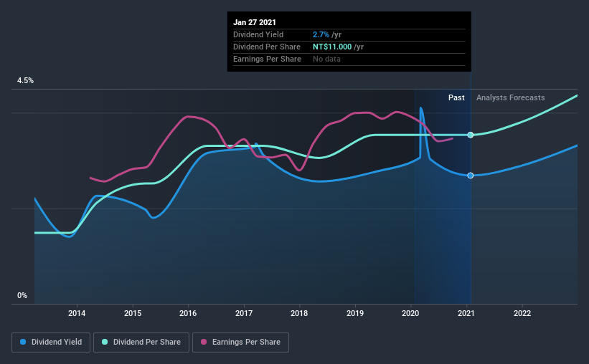Click the NT$11.000 dividend value

coord(332,47)
